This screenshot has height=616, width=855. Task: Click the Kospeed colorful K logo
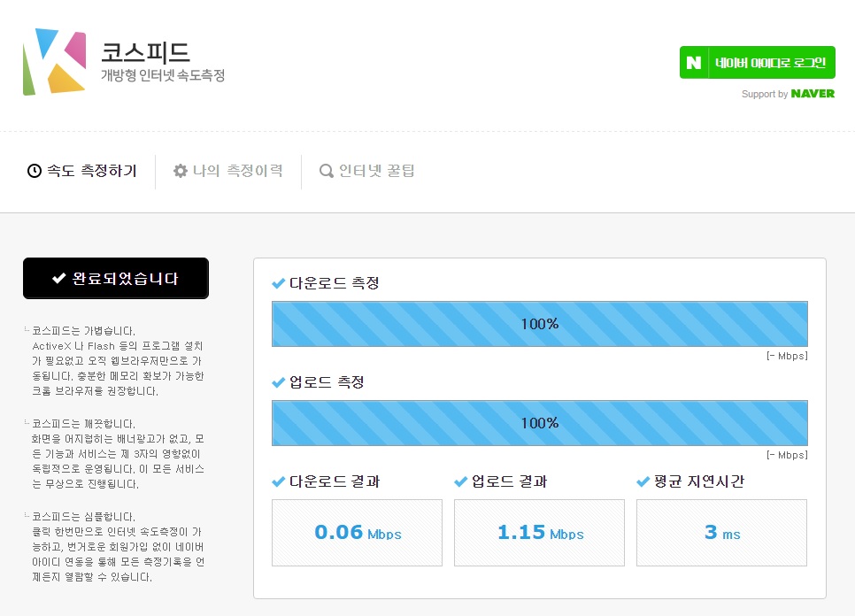pyautogui.click(x=54, y=61)
